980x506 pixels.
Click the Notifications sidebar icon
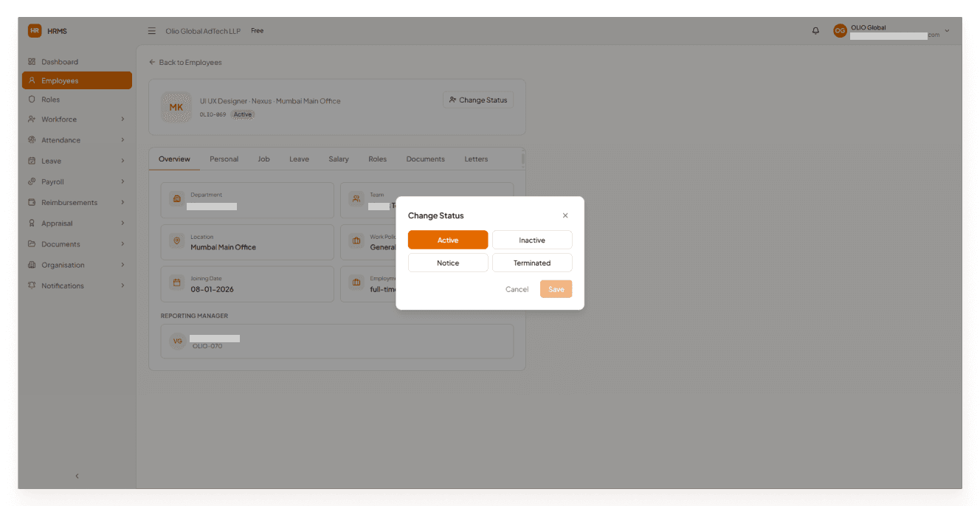(32, 285)
